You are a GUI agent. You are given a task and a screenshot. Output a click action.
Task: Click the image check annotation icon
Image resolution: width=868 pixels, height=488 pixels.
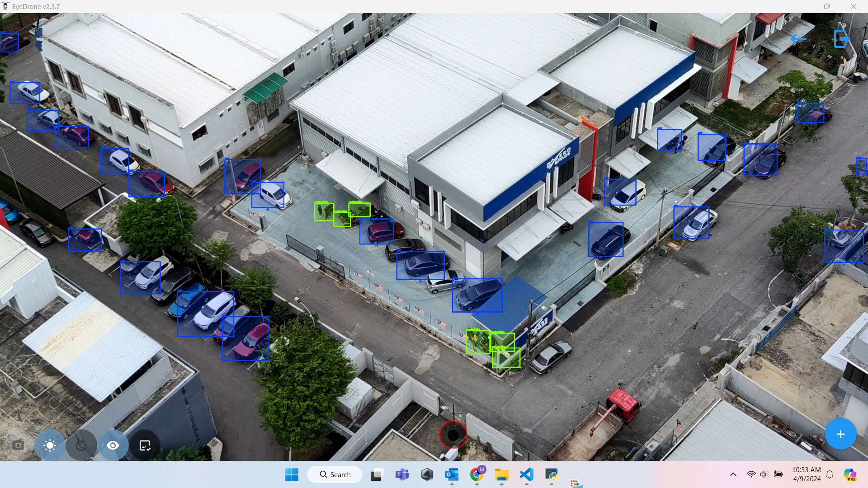(x=145, y=446)
